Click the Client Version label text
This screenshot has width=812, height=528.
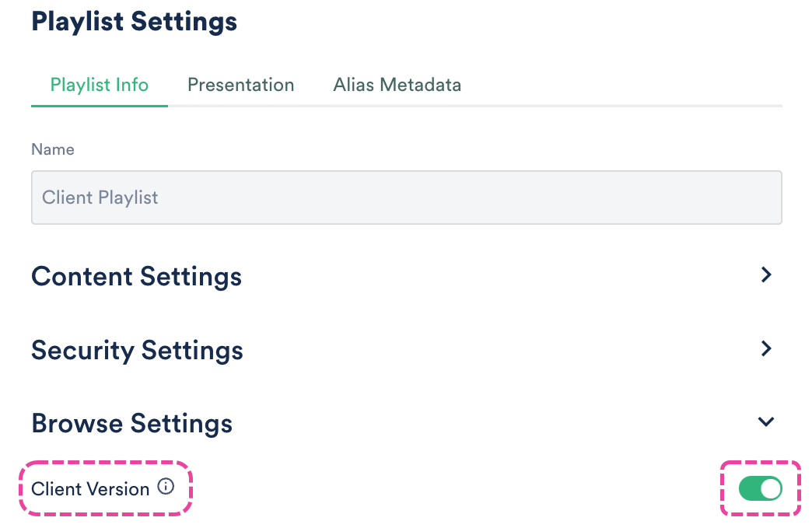coord(90,489)
